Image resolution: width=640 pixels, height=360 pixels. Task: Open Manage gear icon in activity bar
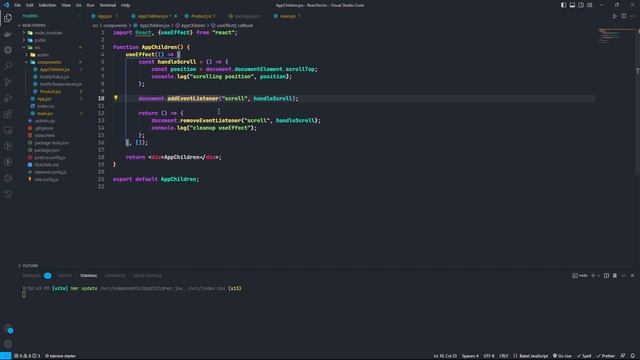pyautogui.click(x=8, y=344)
